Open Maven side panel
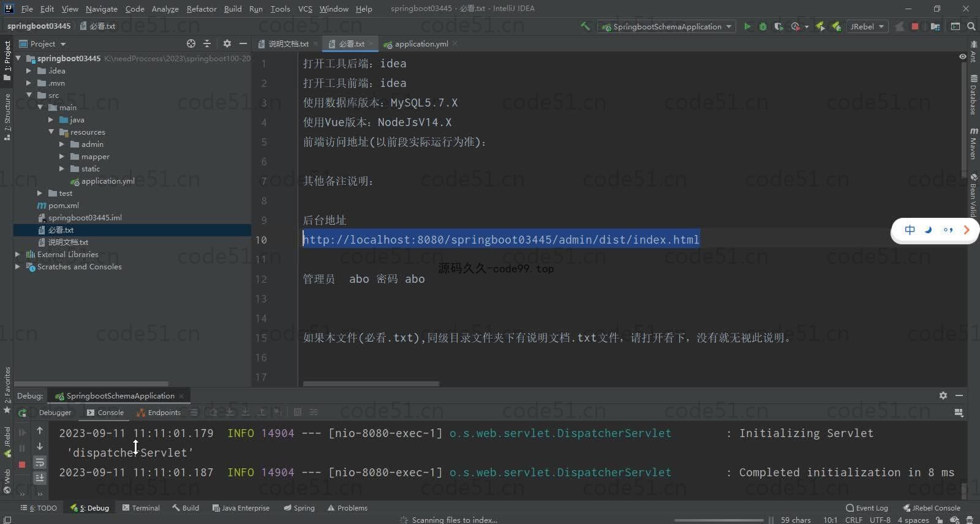Screen dimensions: 980x524 pyautogui.click(x=973, y=144)
